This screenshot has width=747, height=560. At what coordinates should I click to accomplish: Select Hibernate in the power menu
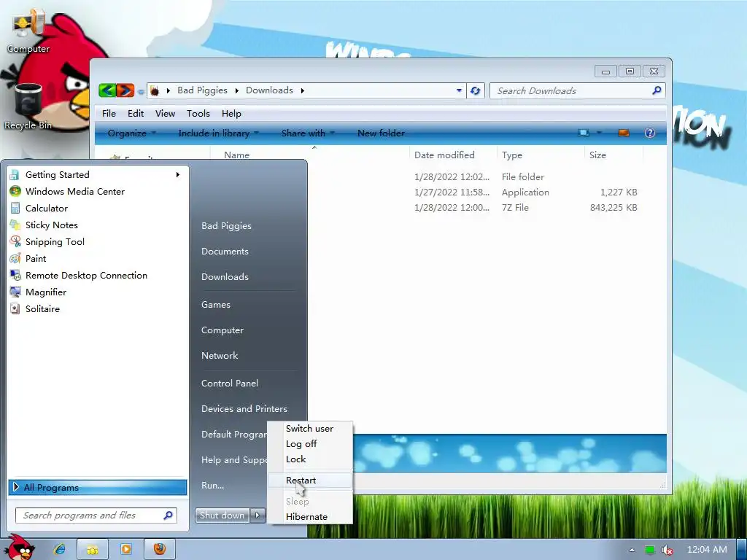(x=309, y=517)
